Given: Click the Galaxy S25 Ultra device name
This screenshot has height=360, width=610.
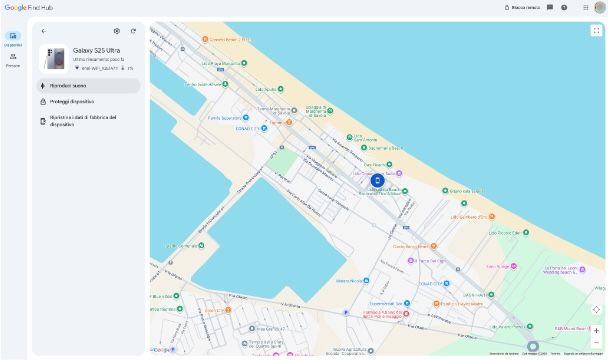Looking at the screenshot, I should pos(96,51).
